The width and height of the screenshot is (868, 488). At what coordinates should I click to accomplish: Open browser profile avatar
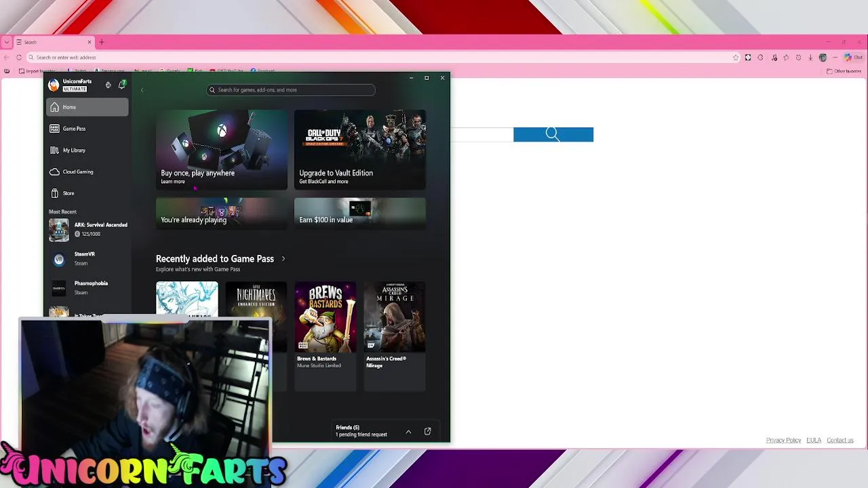pyautogui.click(x=823, y=58)
